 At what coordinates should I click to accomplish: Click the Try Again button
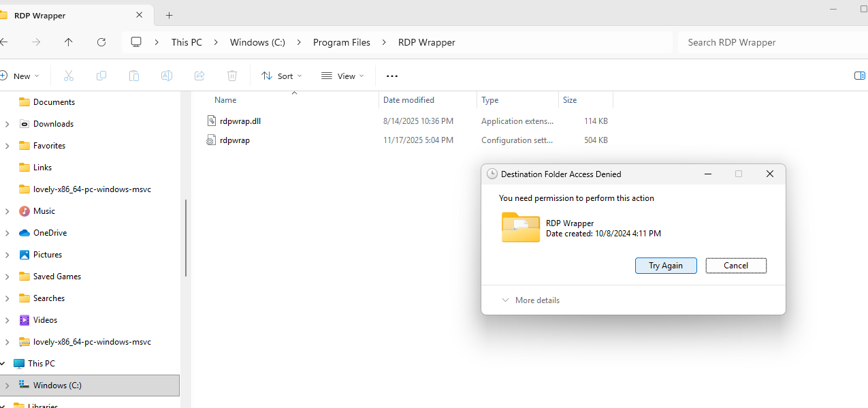[666, 266]
